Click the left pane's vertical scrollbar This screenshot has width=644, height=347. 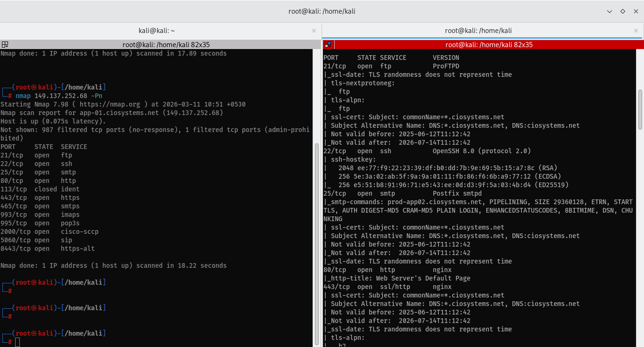point(317,198)
